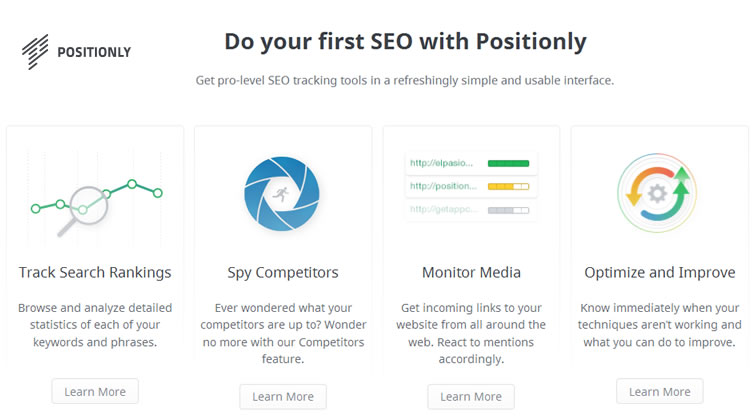Open the http://position... link row
The height and width of the screenshot is (417, 753).
[471, 186]
